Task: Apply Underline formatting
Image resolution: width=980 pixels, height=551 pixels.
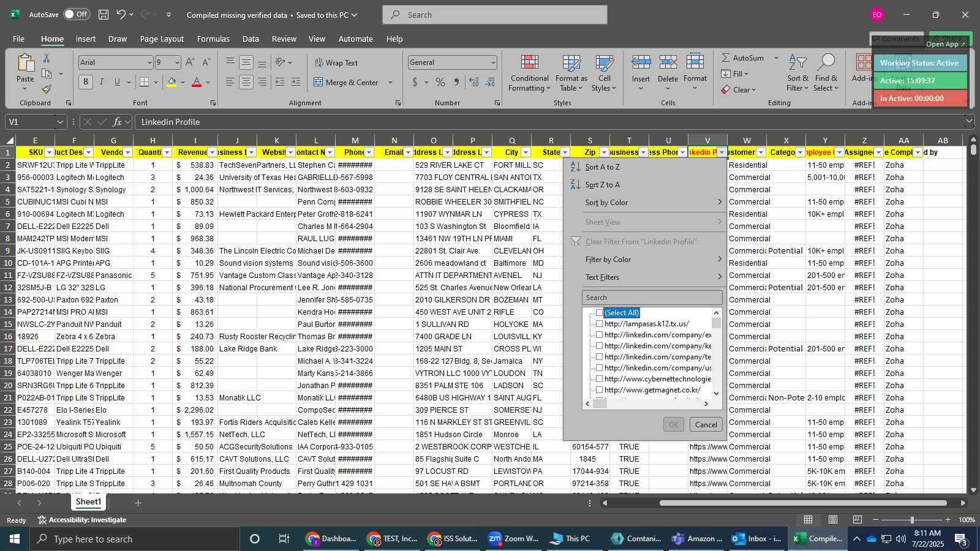Action: point(117,82)
